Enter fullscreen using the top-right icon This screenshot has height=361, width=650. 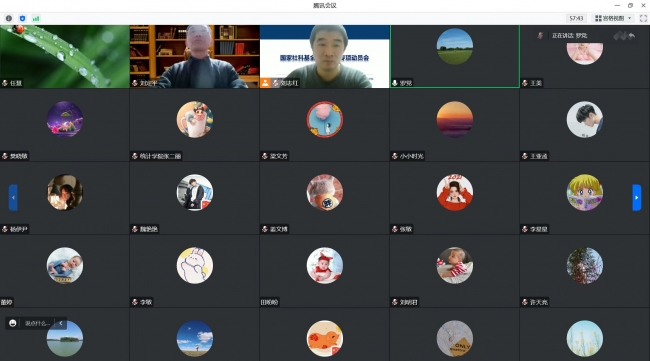tap(643, 18)
